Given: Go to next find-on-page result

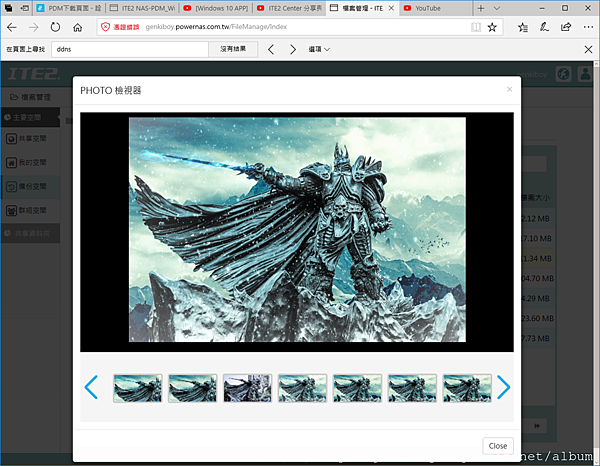Looking at the screenshot, I should [293, 49].
